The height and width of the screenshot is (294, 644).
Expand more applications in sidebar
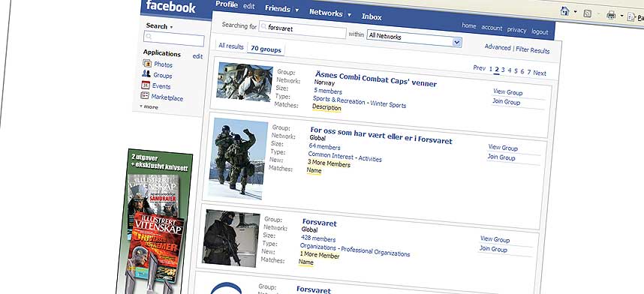149,106
